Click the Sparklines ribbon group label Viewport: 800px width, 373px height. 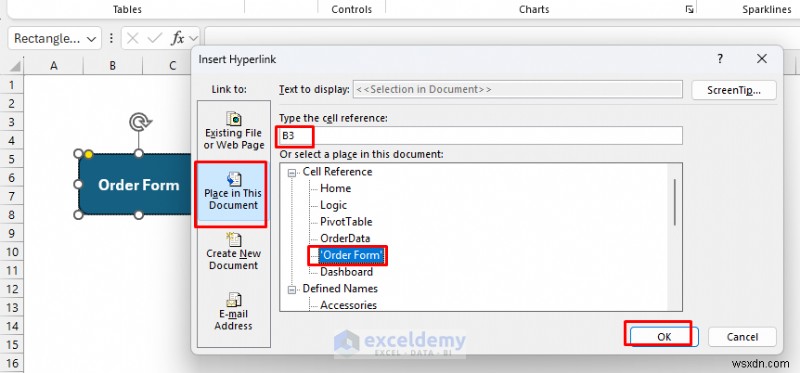pos(767,9)
